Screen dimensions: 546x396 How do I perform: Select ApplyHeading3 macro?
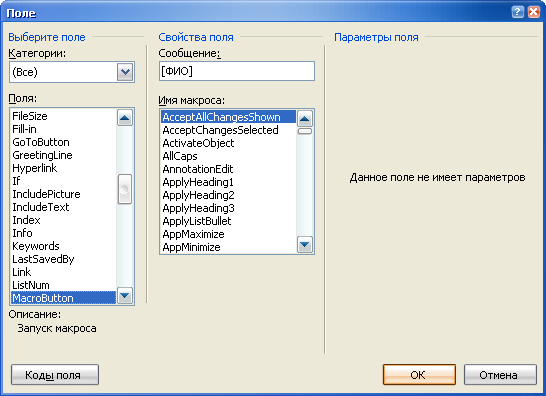tap(228, 208)
